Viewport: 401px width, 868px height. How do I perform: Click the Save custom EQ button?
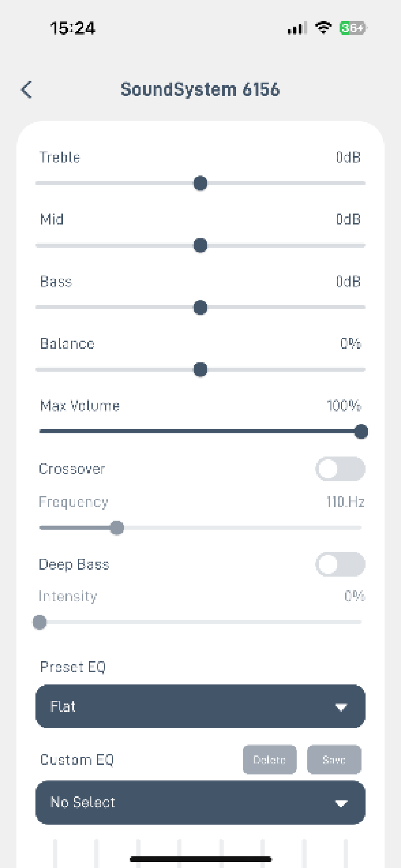tap(334, 760)
